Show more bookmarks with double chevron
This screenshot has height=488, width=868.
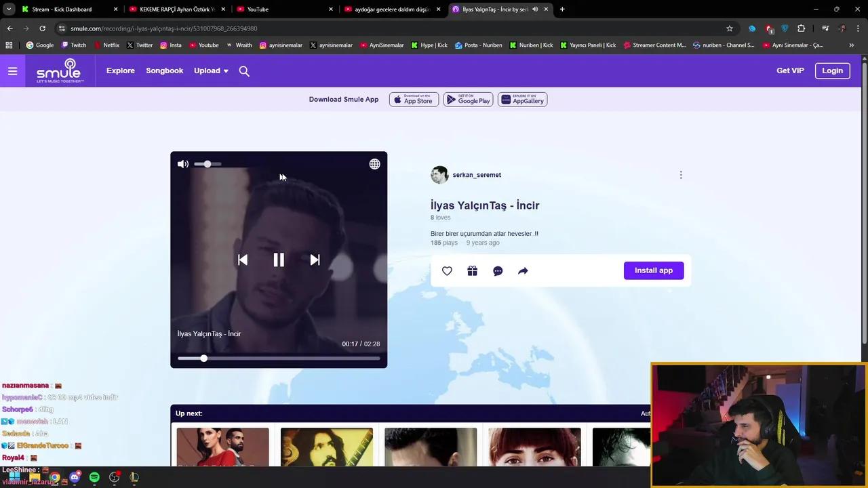tap(852, 45)
